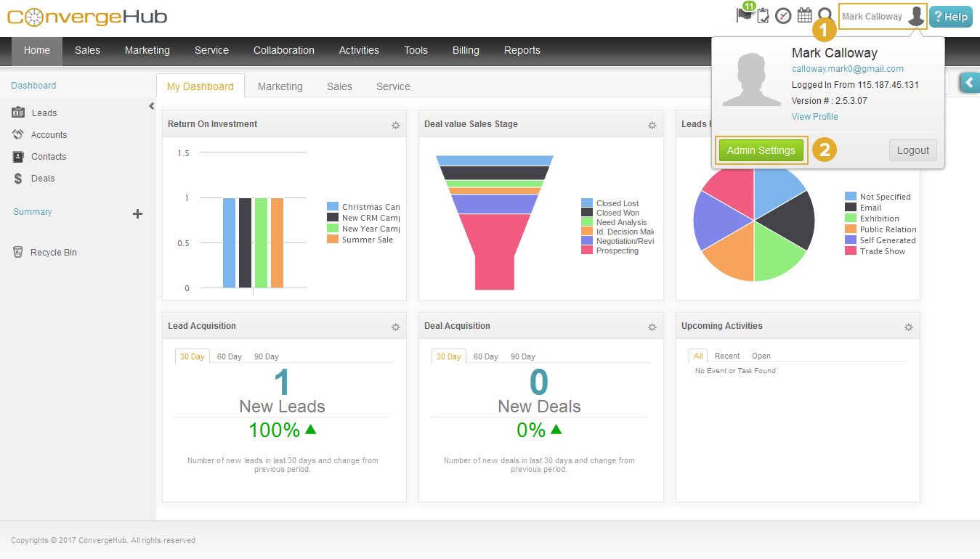Click the Leads icon in sidebar
The image size is (980, 559).
(x=18, y=113)
